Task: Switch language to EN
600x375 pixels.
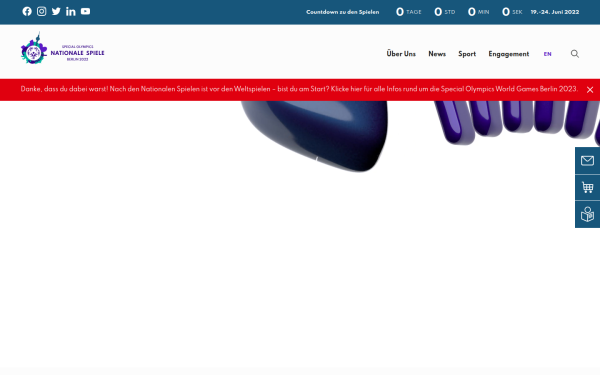Action: pos(548,54)
